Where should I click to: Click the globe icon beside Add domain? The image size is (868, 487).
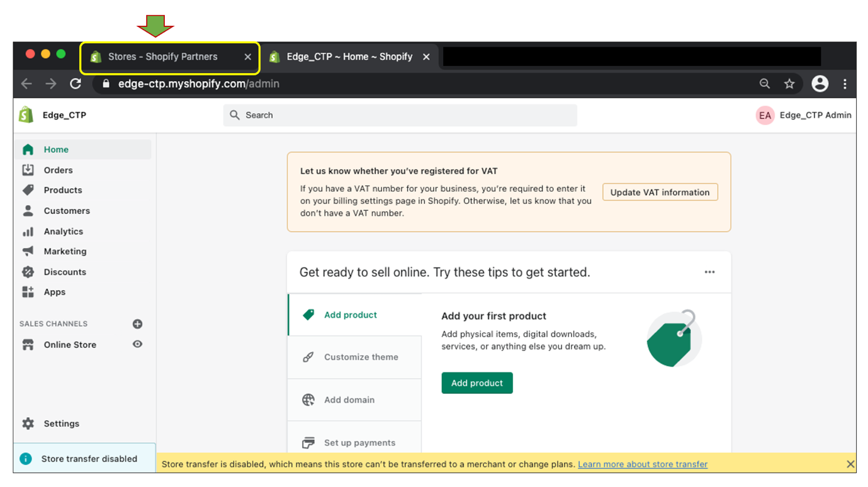[x=308, y=400]
